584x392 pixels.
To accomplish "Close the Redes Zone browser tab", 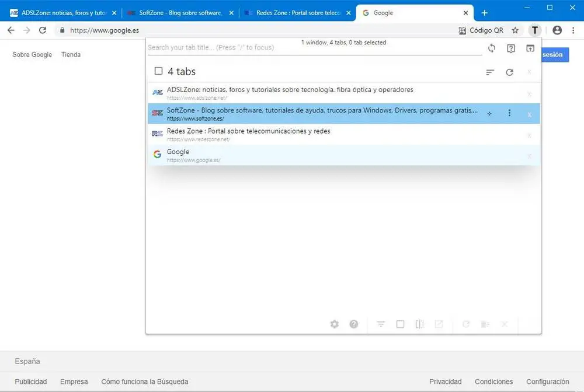I will pyautogui.click(x=348, y=13).
